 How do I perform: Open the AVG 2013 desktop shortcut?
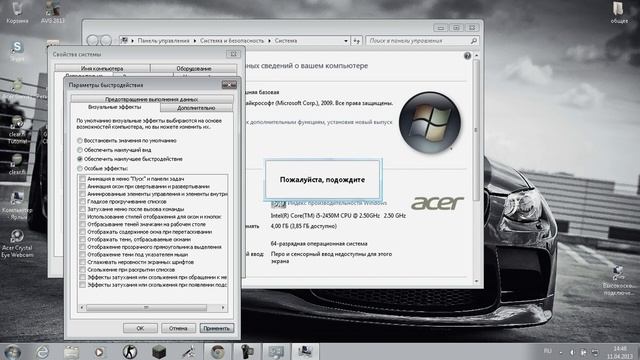coord(53,12)
